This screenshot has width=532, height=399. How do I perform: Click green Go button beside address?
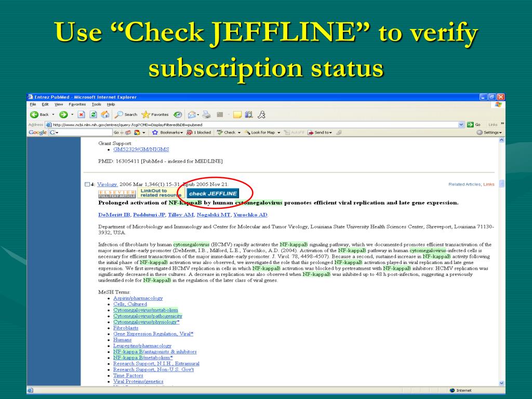474,125
